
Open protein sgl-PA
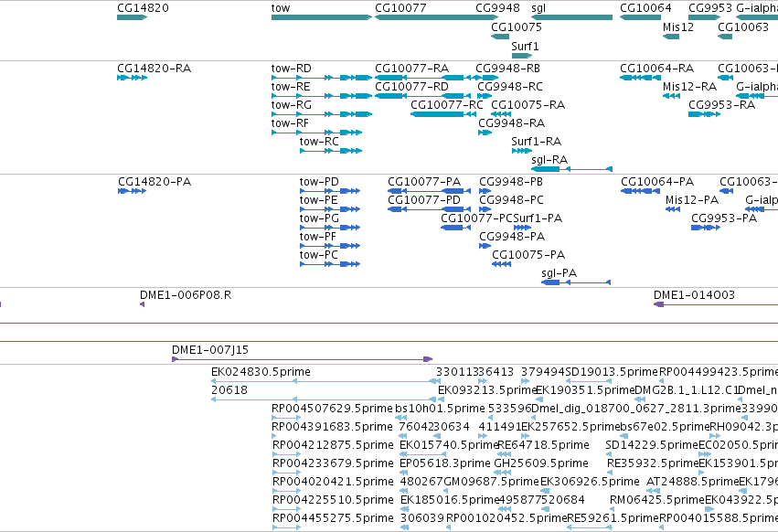tap(576, 282)
